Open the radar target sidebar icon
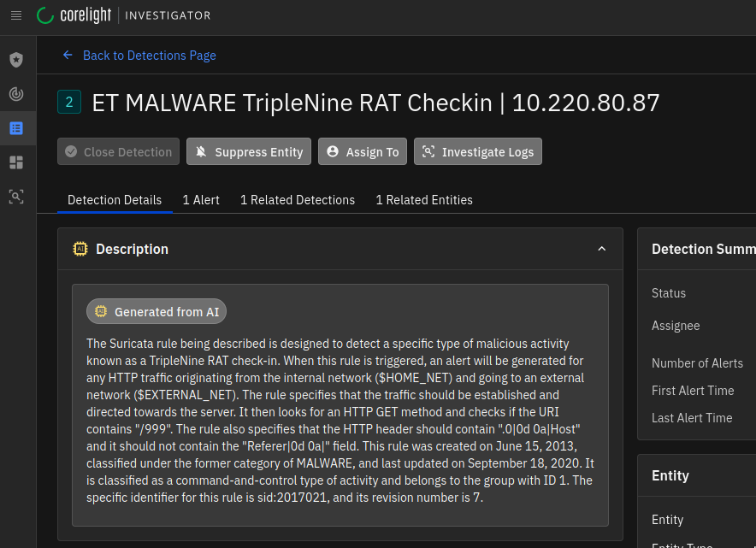This screenshot has height=548, width=756. 16,94
